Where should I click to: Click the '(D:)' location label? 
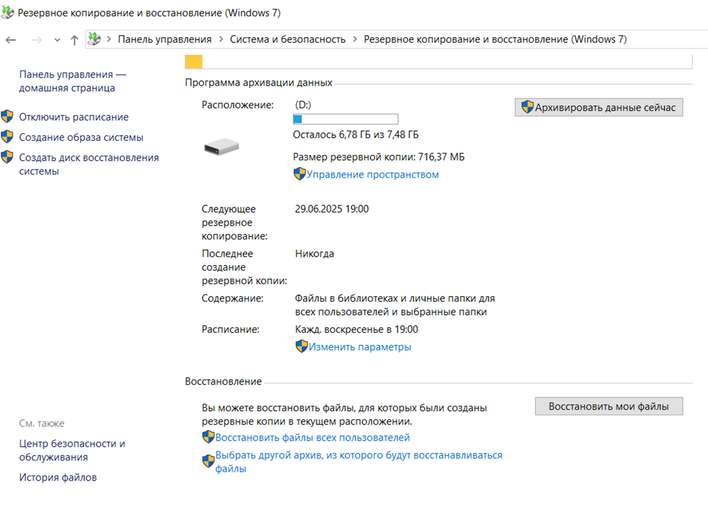click(x=303, y=105)
